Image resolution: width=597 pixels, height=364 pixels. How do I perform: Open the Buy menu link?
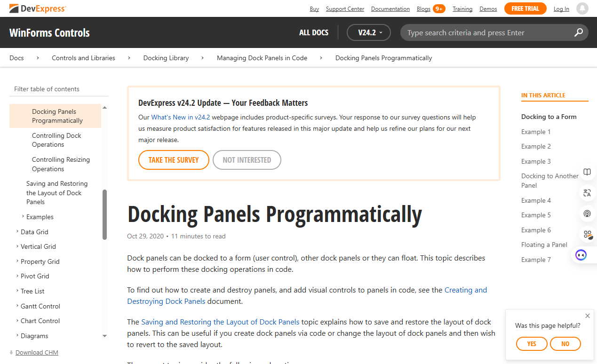[314, 9]
